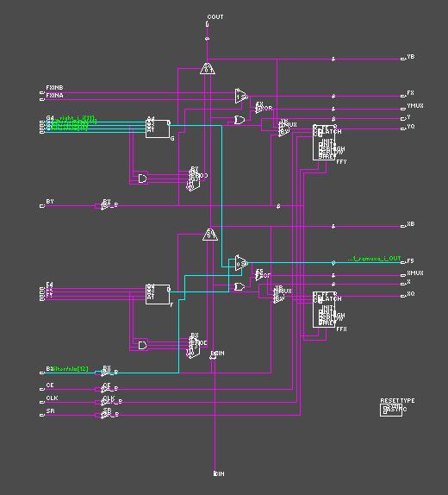This screenshot has height=495, width=448.
Task: Select the FXINA input pin
Action: [42, 99]
